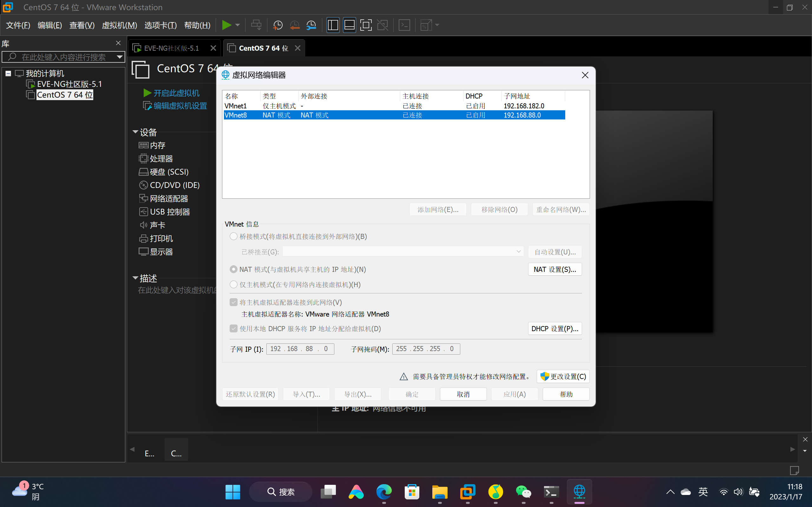The height and width of the screenshot is (507, 812).
Task: Click the 更改设置(C) button
Action: pos(563,376)
